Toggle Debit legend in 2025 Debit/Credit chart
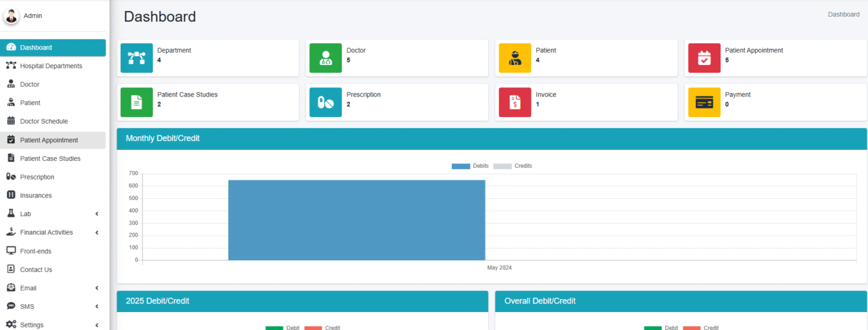The width and height of the screenshot is (868, 330). point(283,328)
